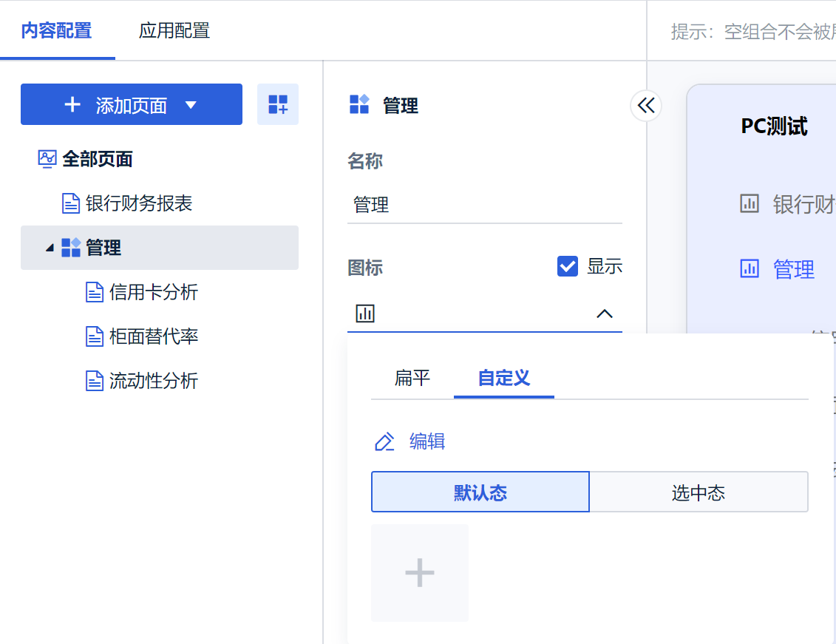Click the plus upload icon placeholder
The height and width of the screenshot is (644, 836).
tap(420, 573)
